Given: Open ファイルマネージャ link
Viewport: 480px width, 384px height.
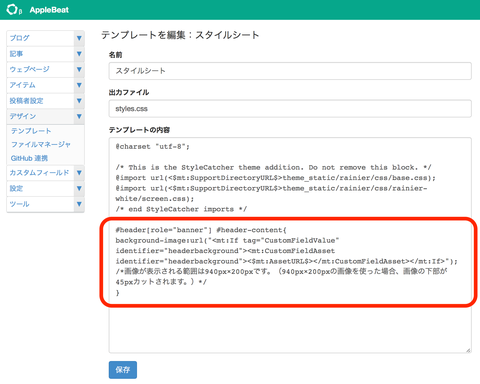Looking at the screenshot, I should click(41, 144).
